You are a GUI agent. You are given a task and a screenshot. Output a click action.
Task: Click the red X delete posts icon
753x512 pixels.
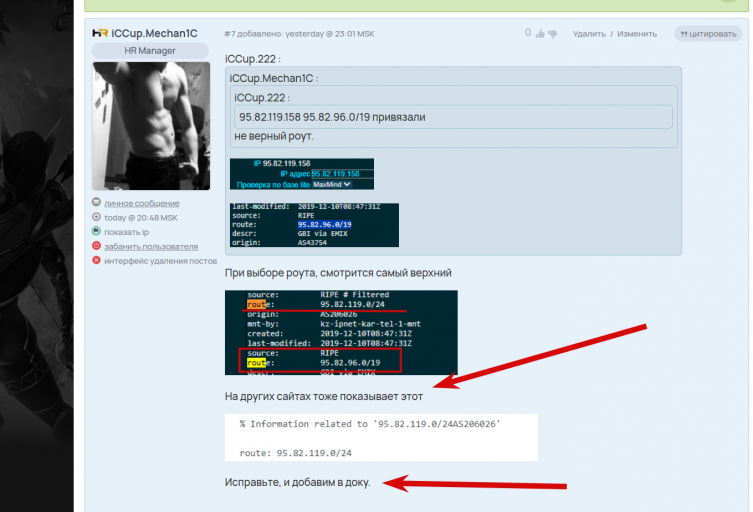(x=97, y=260)
